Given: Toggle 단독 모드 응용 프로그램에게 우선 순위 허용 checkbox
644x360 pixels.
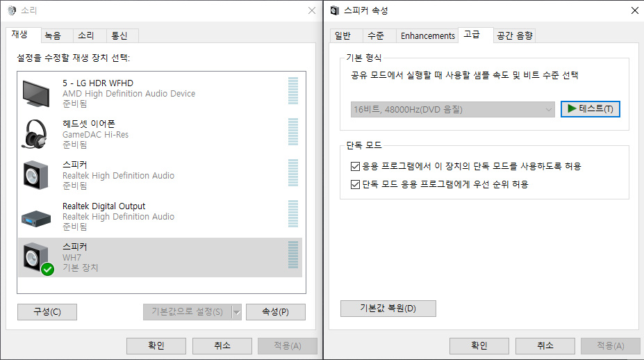Looking at the screenshot, I should click(x=355, y=184).
